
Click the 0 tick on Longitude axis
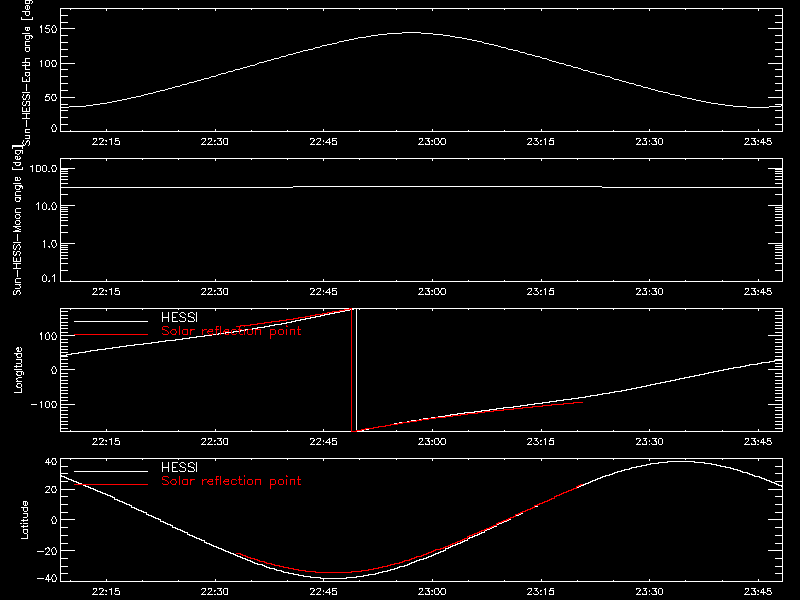tap(54, 370)
